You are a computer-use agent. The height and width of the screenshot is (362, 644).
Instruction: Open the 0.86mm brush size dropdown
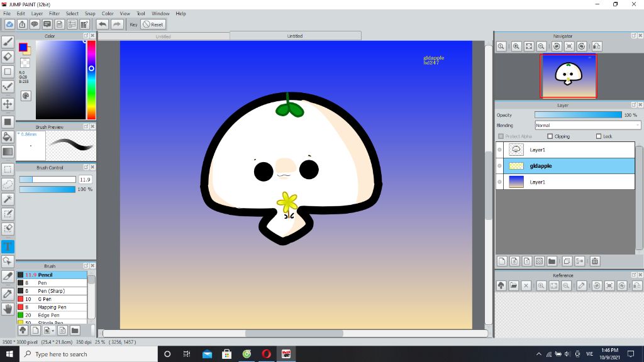click(19, 134)
